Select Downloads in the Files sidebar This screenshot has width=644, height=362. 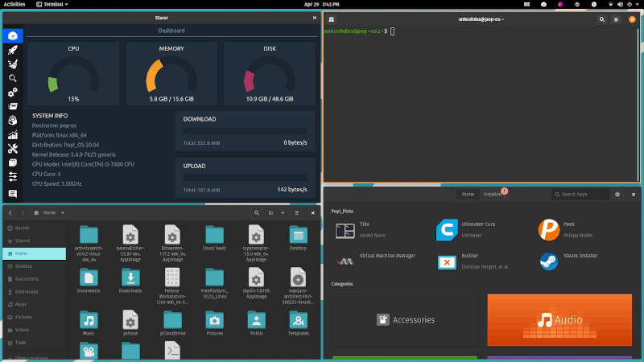click(x=27, y=291)
